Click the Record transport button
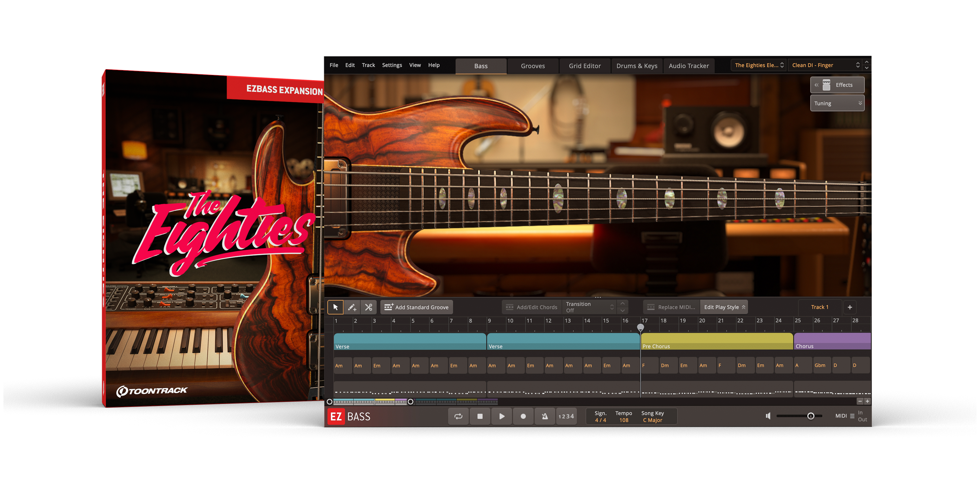 click(523, 416)
